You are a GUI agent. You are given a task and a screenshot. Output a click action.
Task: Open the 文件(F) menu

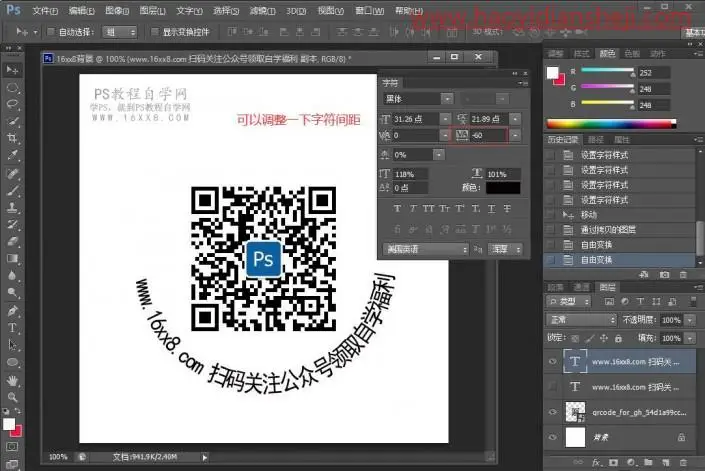pos(45,10)
